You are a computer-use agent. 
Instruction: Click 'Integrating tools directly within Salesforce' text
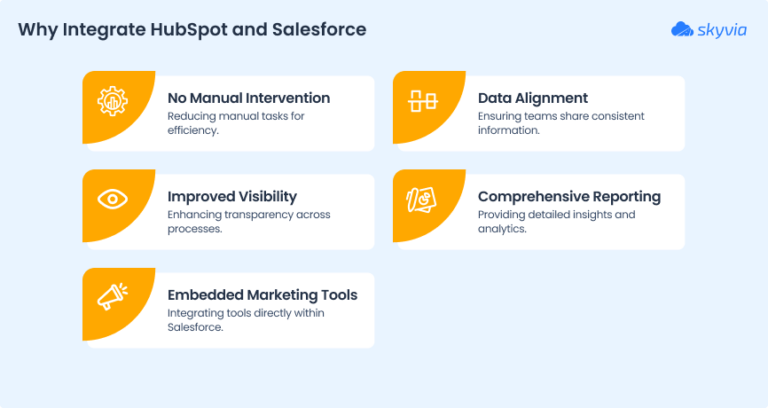tap(246, 319)
